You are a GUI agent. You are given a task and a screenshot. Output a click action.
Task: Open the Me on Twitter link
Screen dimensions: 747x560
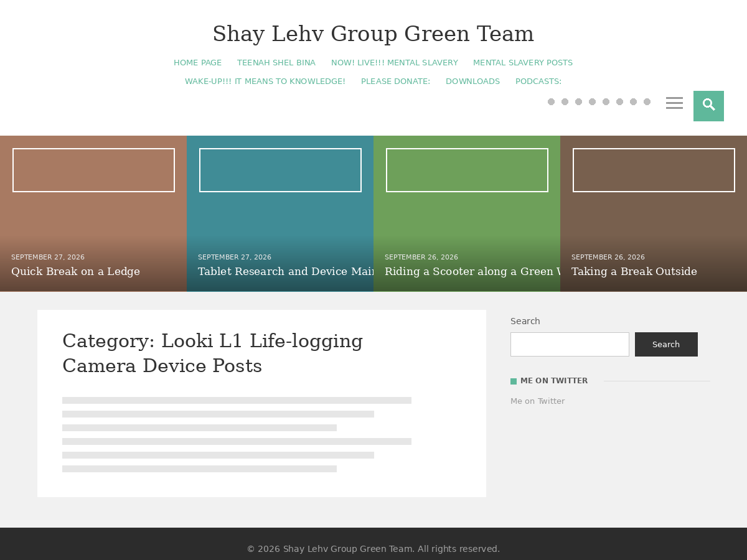pyautogui.click(x=538, y=401)
